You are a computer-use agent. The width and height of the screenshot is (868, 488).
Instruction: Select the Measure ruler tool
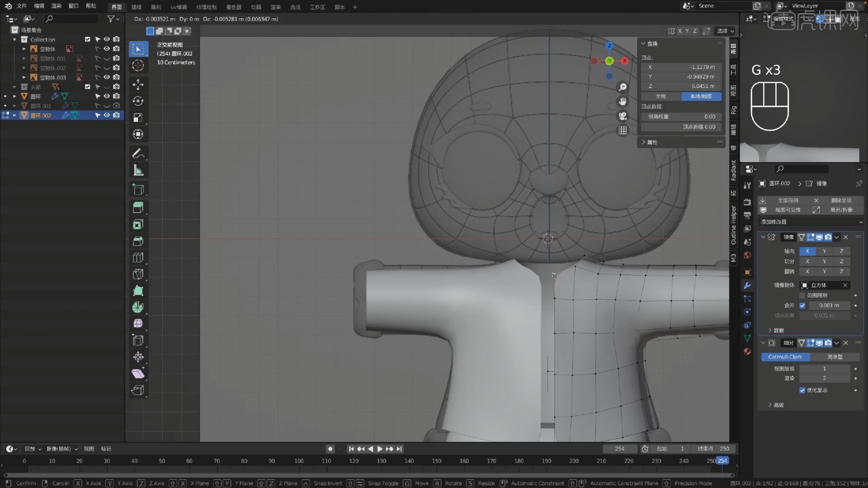138,170
